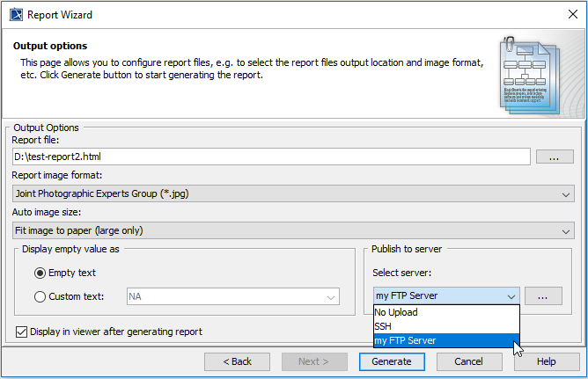Expand the Custom text NA dropdown

tap(331, 297)
